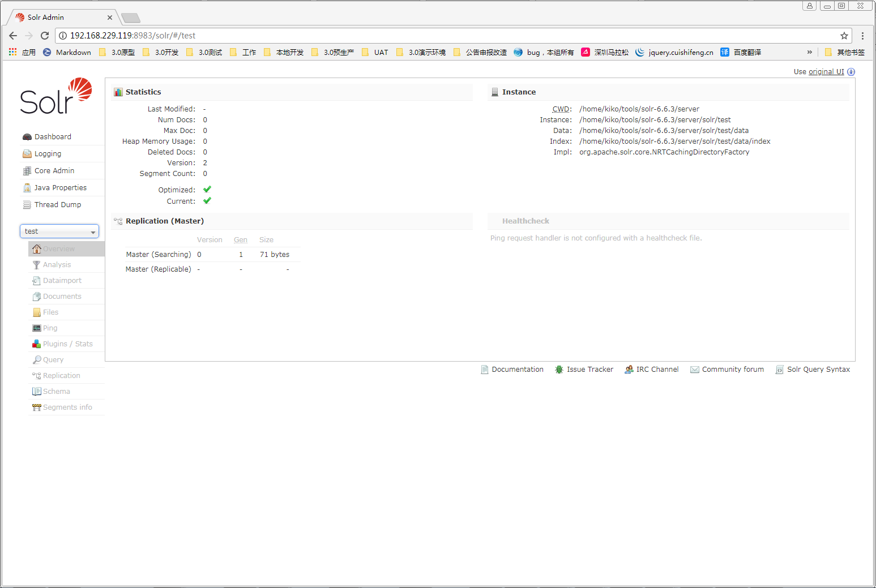The height and width of the screenshot is (588, 876).
Task: Click the Impl NRTCachingDirectoryFactory value
Action: click(x=664, y=152)
